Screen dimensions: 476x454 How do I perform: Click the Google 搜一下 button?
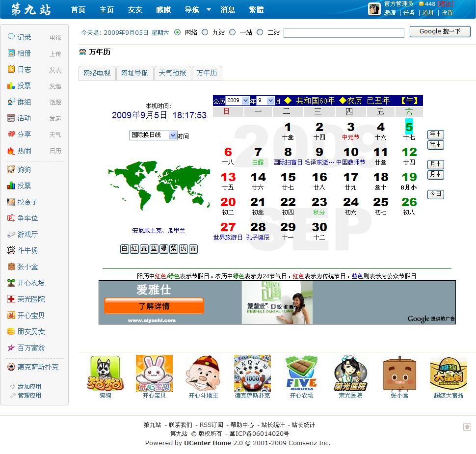[x=440, y=31]
